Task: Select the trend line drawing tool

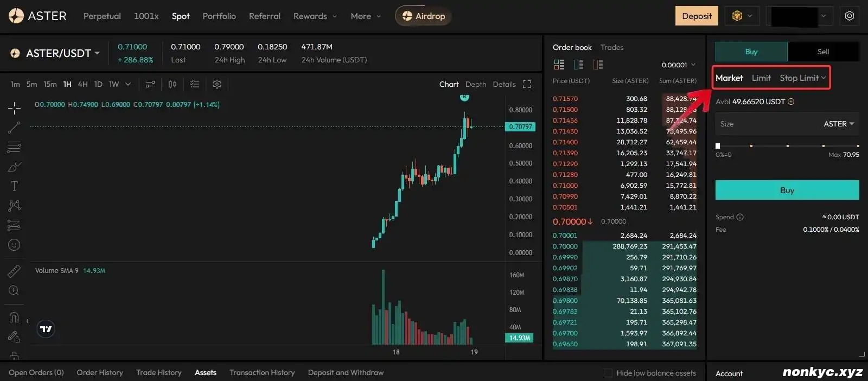Action: (14, 128)
